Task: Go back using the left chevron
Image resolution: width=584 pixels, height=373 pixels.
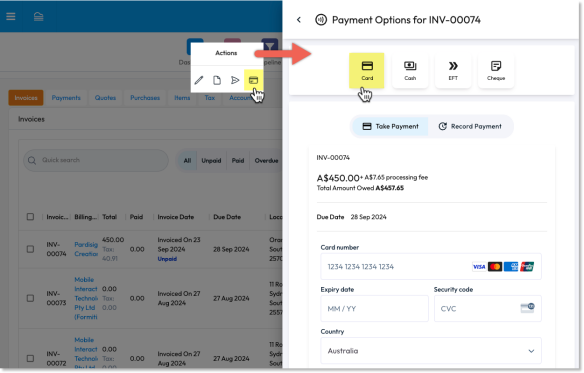Action: click(x=299, y=20)
